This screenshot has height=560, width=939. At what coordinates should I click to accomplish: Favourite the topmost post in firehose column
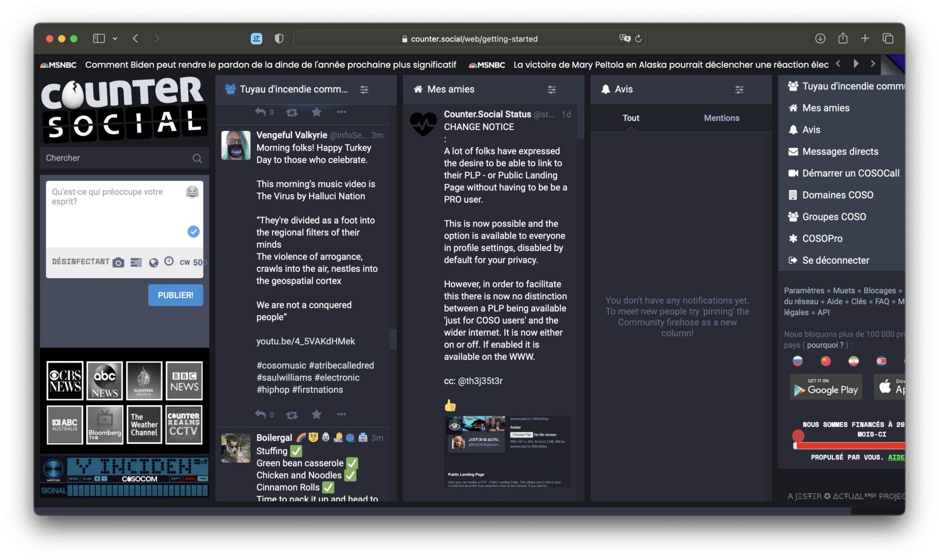tap(316, 112)
